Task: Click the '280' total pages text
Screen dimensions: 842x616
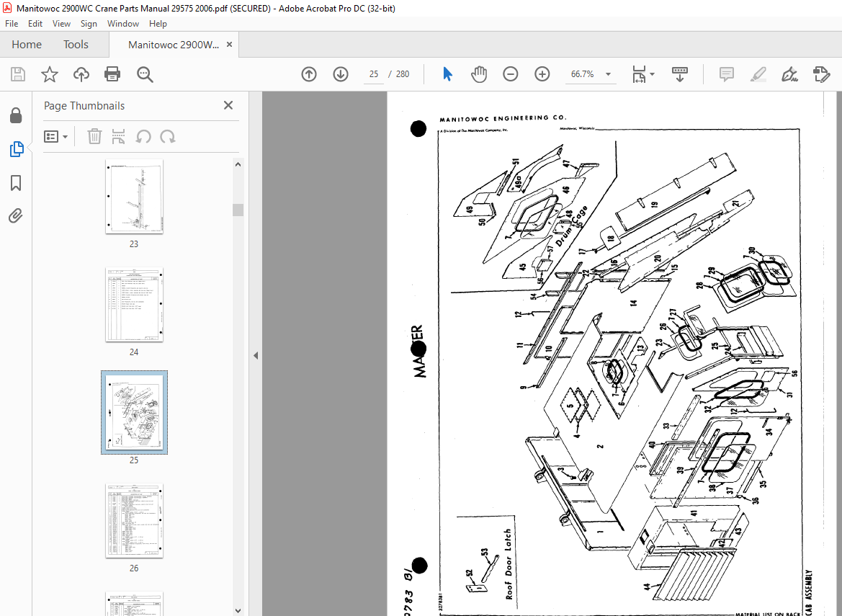Action: point(403,74)
